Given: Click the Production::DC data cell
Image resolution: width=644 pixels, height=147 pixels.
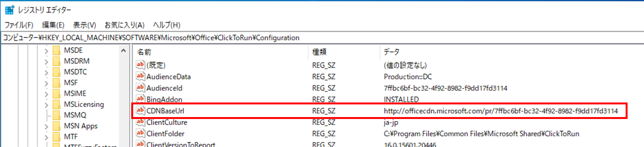Looking at the screenshot, I should pyautogui.click(x=408, y=77).
